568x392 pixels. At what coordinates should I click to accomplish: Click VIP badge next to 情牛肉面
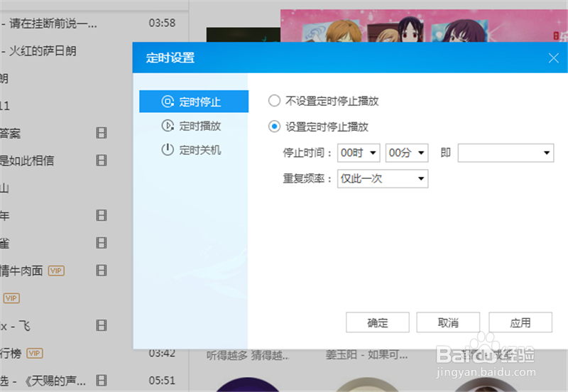pyautogui.click(x=56, y=271)
